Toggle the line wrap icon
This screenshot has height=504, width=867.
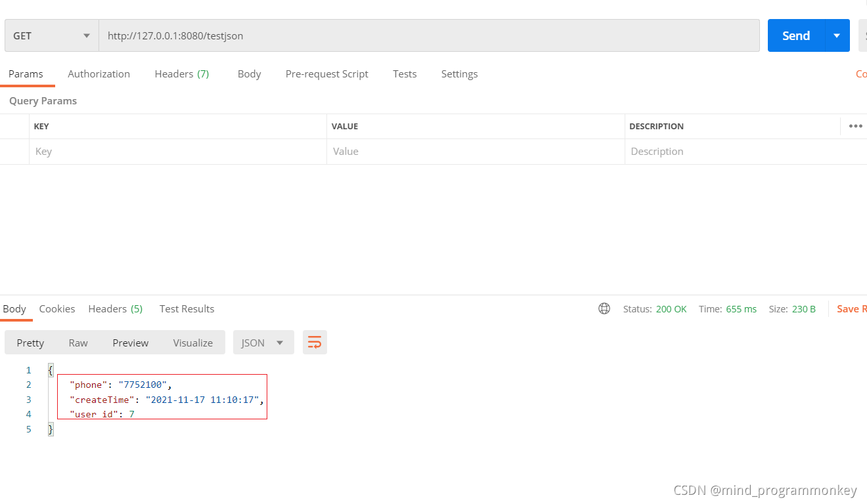click(x=315, y=343)
